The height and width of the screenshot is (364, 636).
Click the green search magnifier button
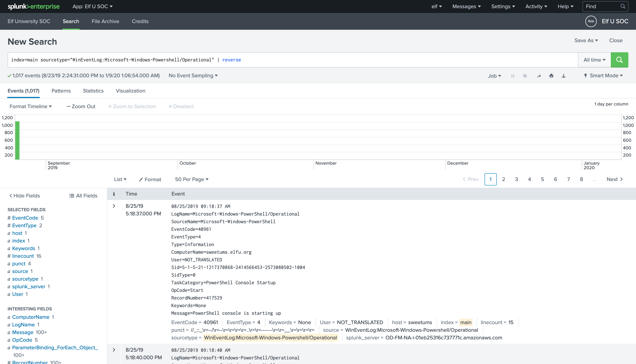[x=619, y=60]
